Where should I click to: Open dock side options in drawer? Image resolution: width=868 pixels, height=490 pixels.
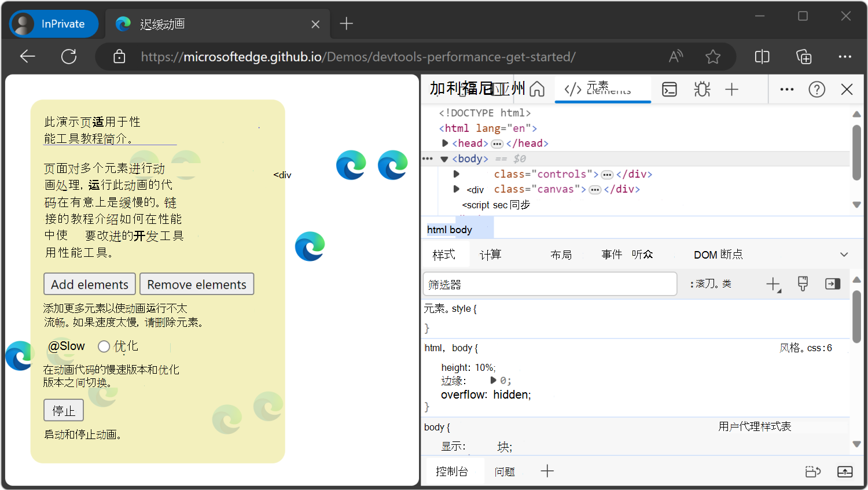click(813, 471)
